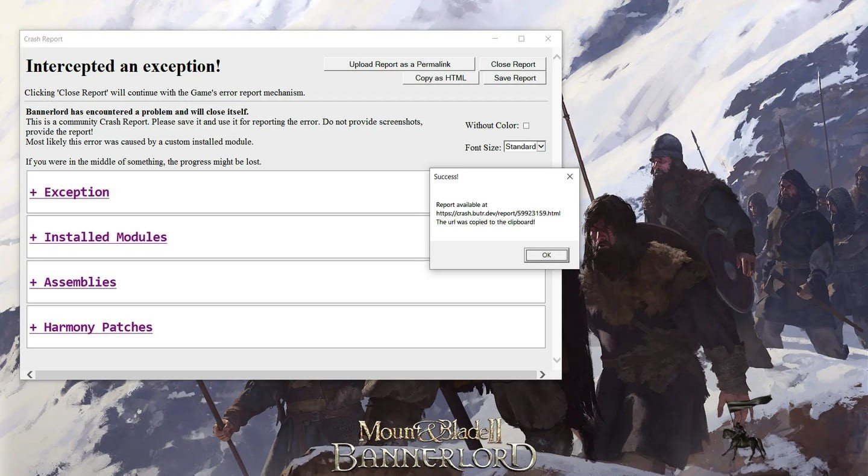Viewport: 868px width, 476px height.
Task: Click 'If you were in the middle' line
Action: coord(143,162)
